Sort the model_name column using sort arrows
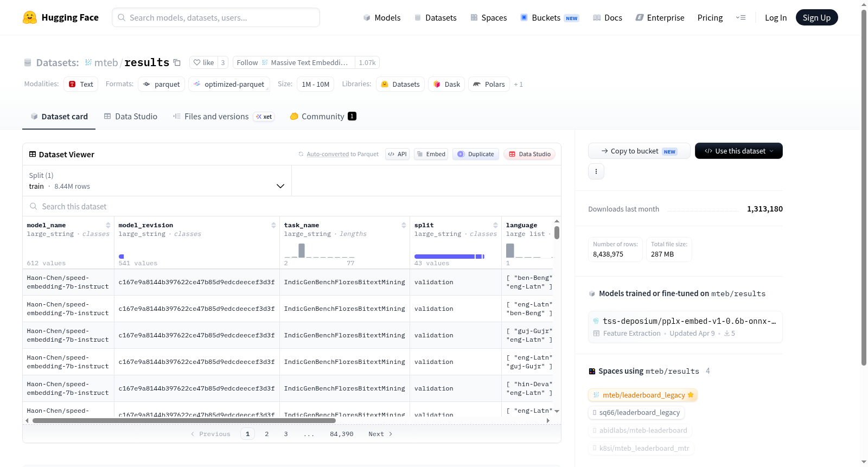 pyautogui.click(x=108, y=225)
